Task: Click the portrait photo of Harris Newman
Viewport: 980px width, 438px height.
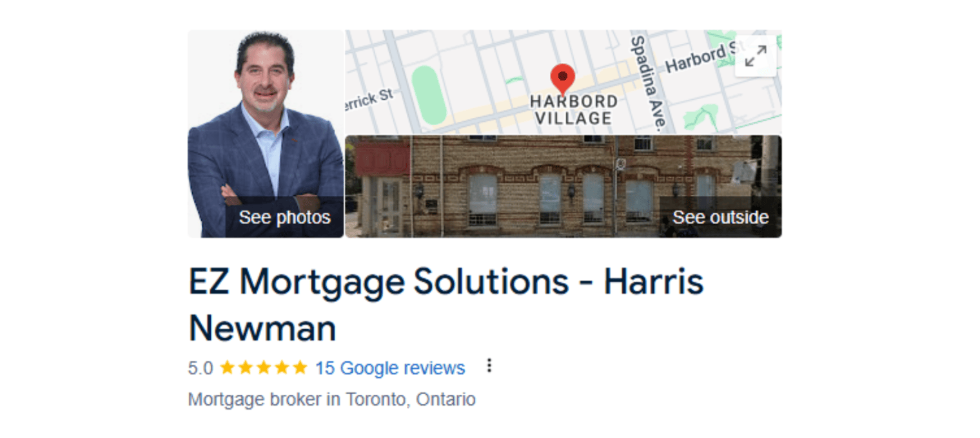Action: point(266,134)
